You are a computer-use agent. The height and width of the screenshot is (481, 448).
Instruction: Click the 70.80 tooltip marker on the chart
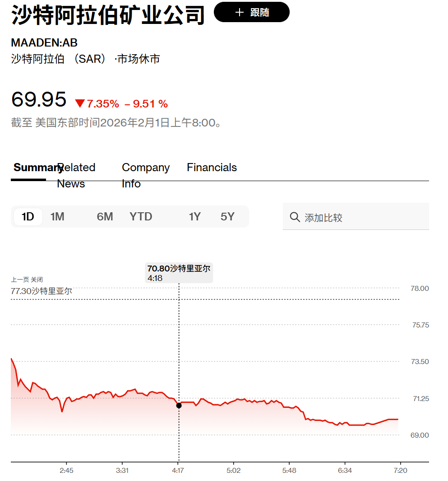coord(179,272)
